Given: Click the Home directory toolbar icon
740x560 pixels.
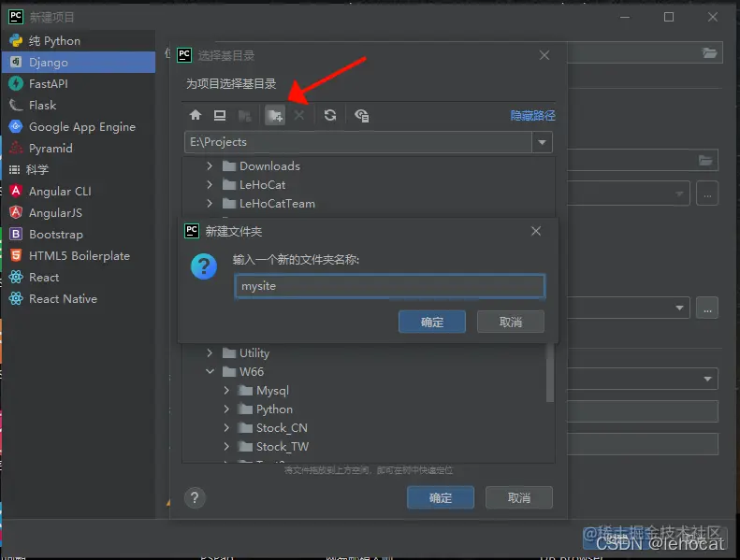Looking at the screenshot, I should point(196,115).
